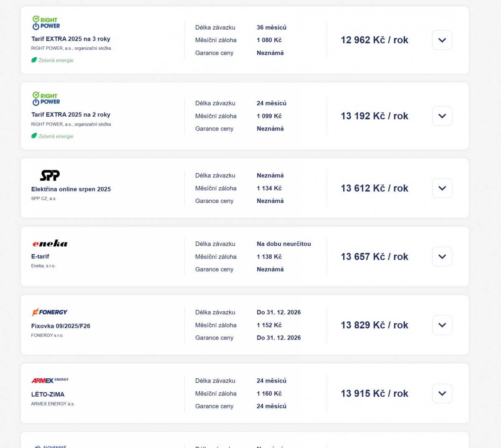This screenshot has height=448, width=501.
Task: Click the FONERGY supplier logo
Action: pyautogui.click(x=50, y=312)
